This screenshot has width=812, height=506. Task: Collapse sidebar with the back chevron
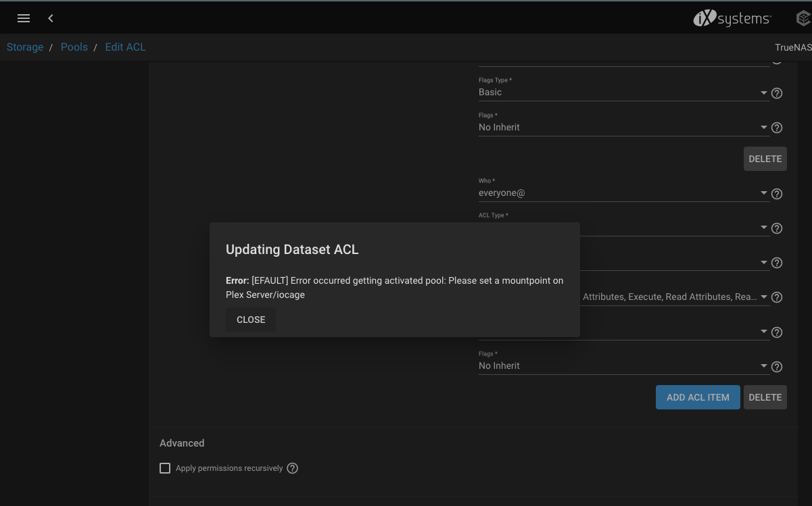[51, 18]
